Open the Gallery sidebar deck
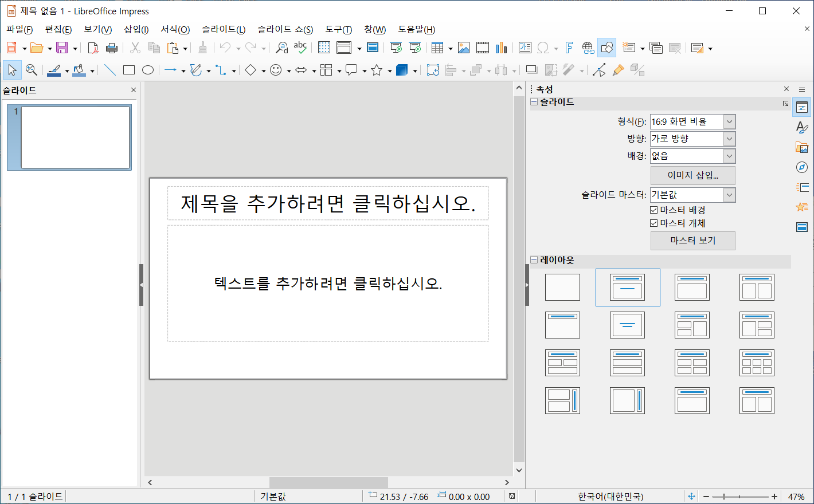Screen dimensions: 814x504 click(x=802, y=147)
